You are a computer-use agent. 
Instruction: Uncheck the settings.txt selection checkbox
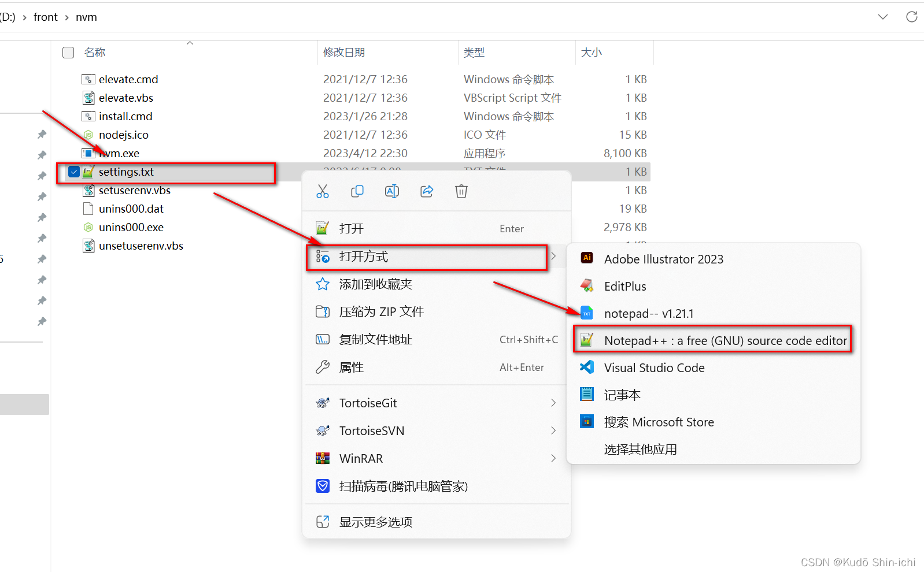click(73, 172)
